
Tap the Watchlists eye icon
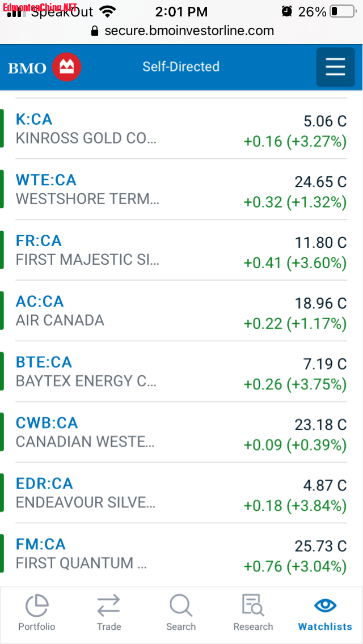pos(325,605)
